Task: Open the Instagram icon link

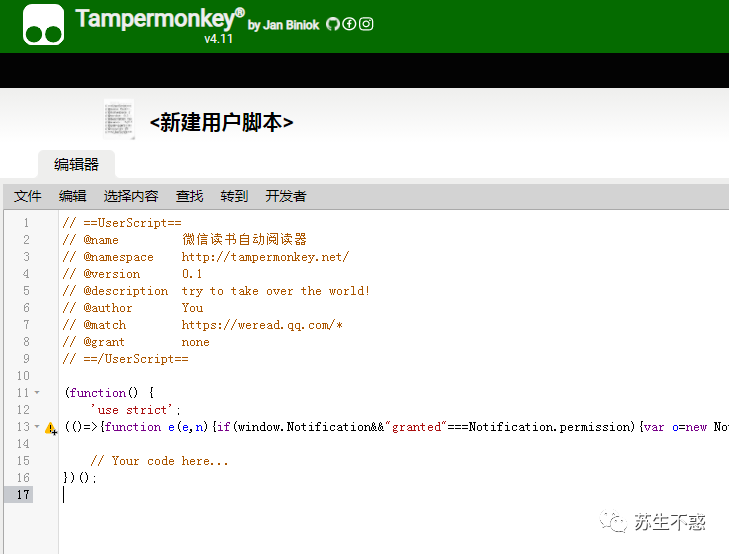Action: click(366, 24)
